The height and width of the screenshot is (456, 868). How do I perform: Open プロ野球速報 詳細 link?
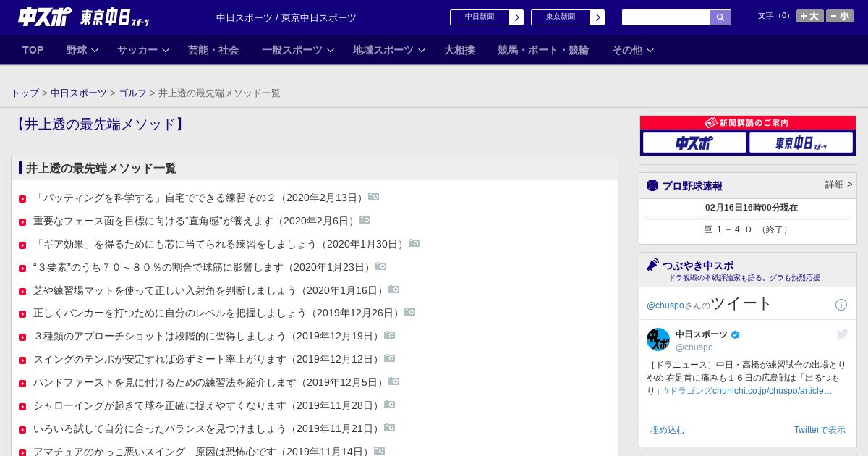[838, 185]
